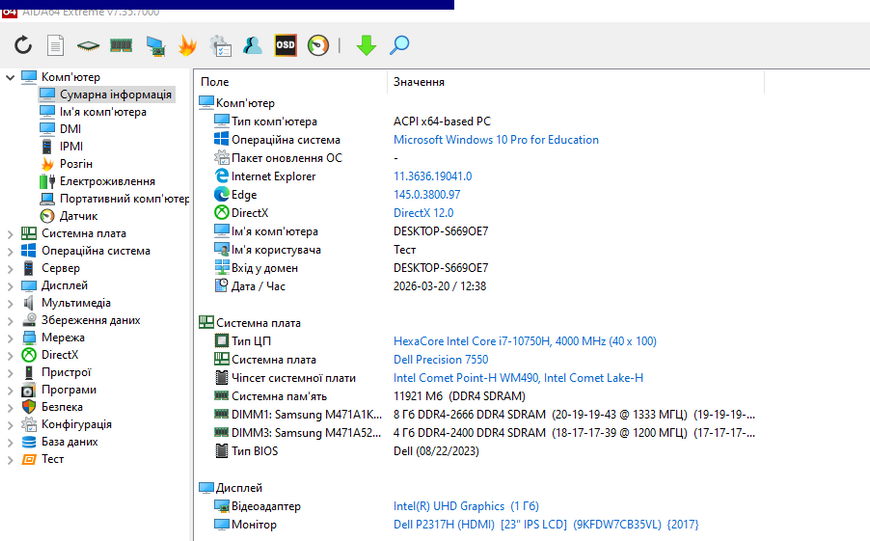This screenshot has width=870, height=541.
Task: Expand the Мультимедіа tree node
Action: 10,304
